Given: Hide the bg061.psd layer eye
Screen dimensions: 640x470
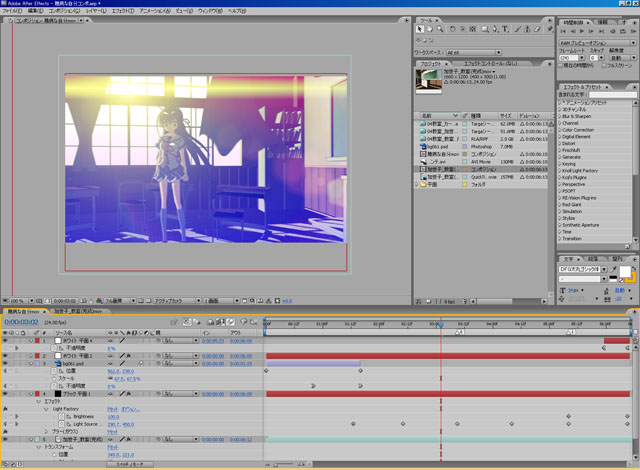Looking at the screenshot, I should pos(5,364).
